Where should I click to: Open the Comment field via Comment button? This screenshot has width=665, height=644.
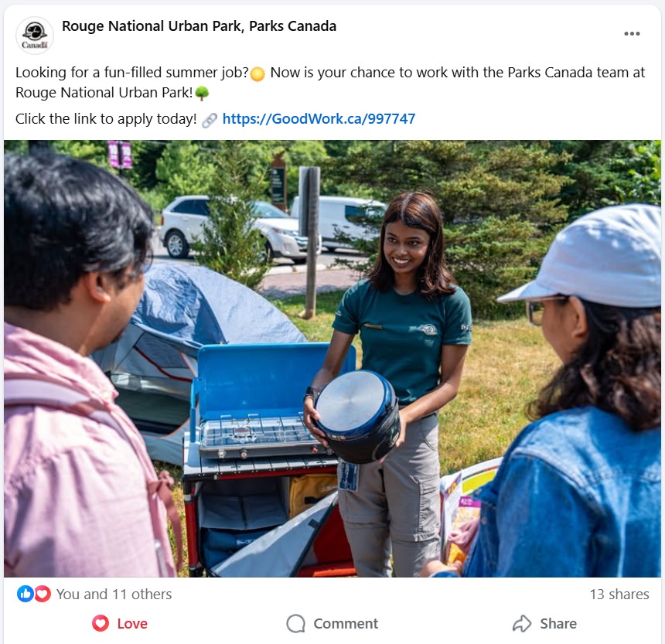click(332, 623)
